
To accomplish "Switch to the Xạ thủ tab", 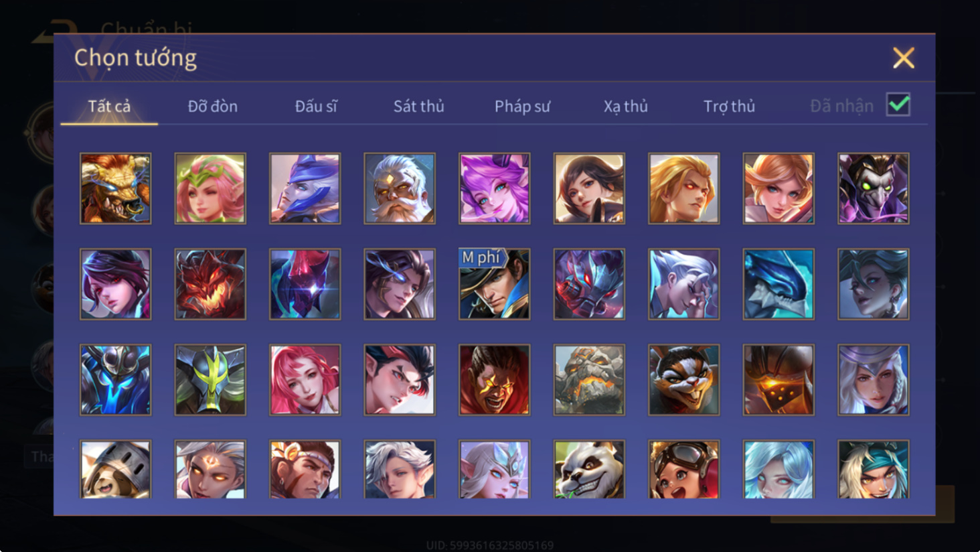I will click(x=625, y=106).
